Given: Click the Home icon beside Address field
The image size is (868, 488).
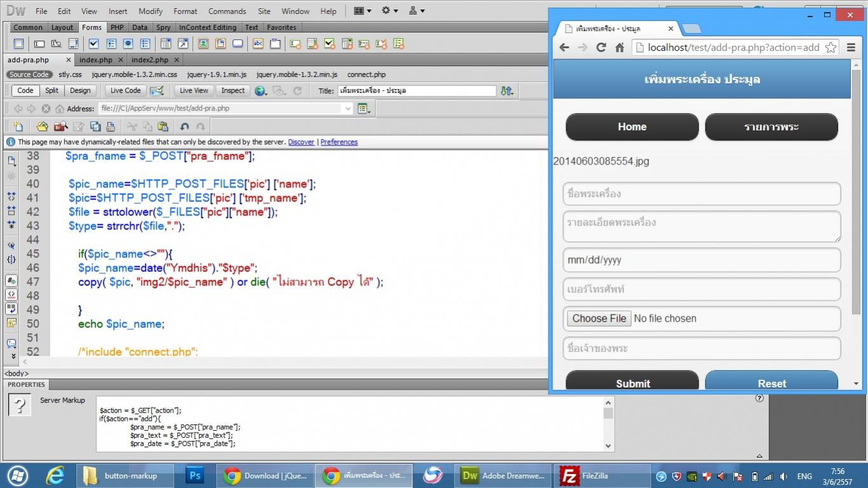Looking at the screenshot, I should click(x=60, y=109).
